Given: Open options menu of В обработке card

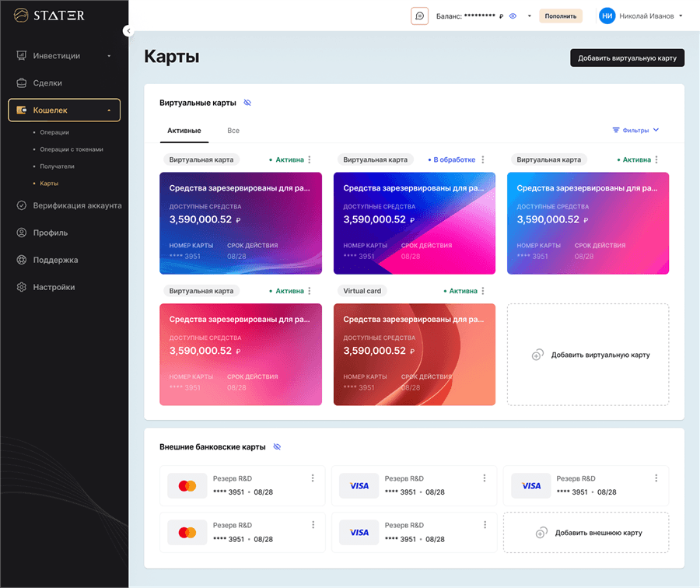Looking at the screenshot, I should pos(482,160).
